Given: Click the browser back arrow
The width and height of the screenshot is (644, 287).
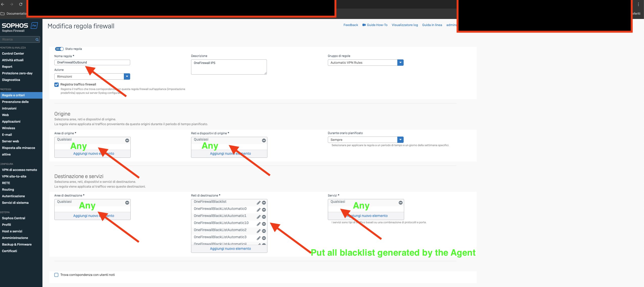Looking at the screenshot, I should [x=3, y=4].
